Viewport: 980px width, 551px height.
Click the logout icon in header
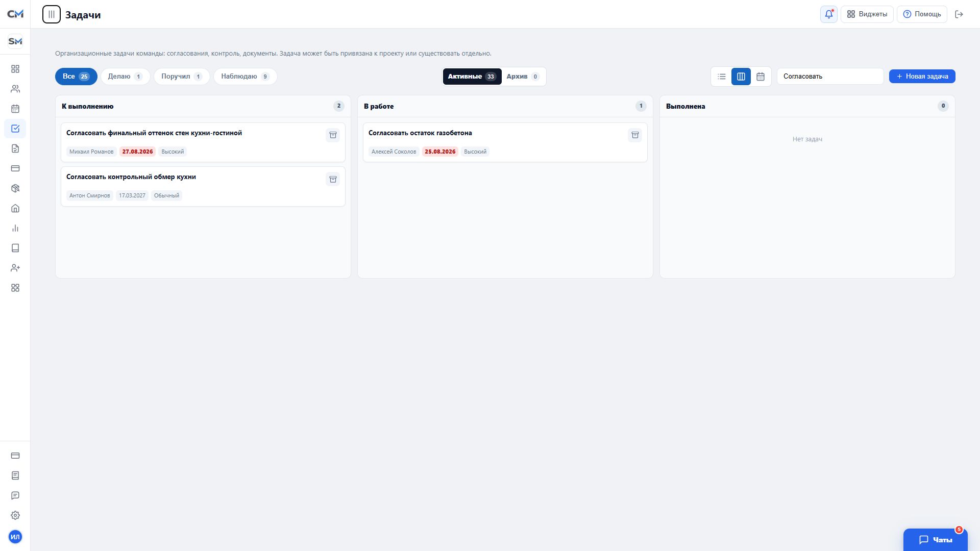[959, 14]
